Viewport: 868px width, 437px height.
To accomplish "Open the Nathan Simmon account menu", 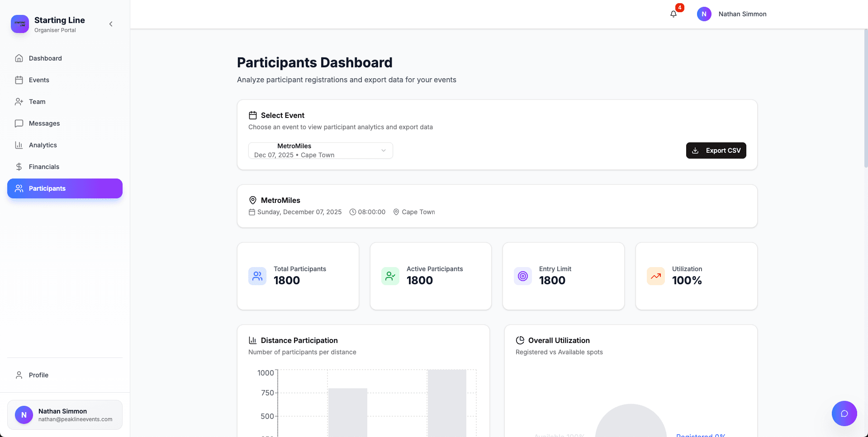I will [x=65, y=415].
